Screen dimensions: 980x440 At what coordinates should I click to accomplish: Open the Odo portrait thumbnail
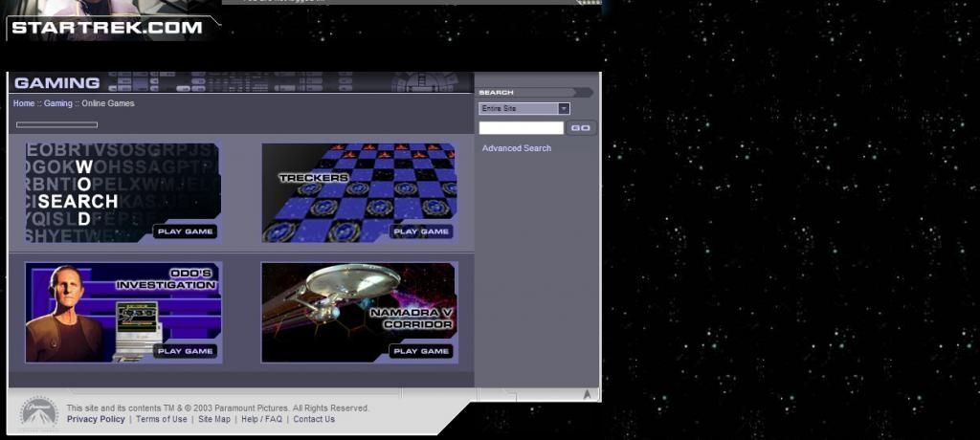point(123,312)
